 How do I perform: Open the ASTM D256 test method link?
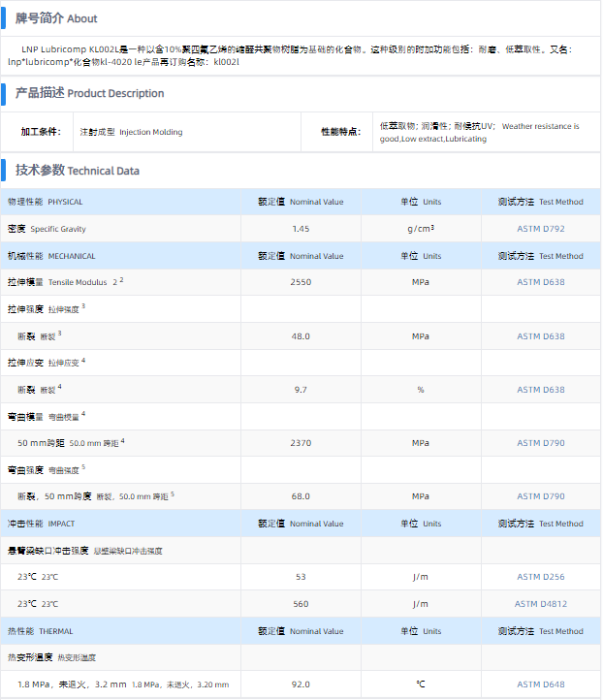[x=540, y=577]
